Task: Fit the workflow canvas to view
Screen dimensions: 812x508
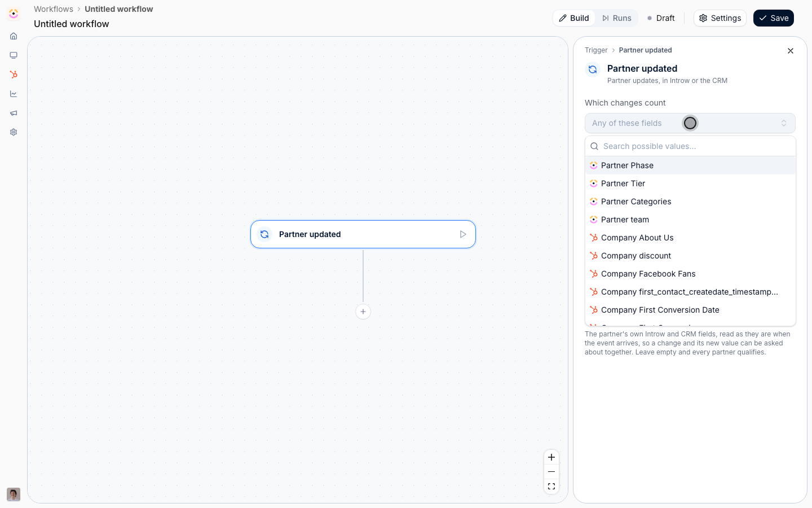Action: tap(551, 487)
